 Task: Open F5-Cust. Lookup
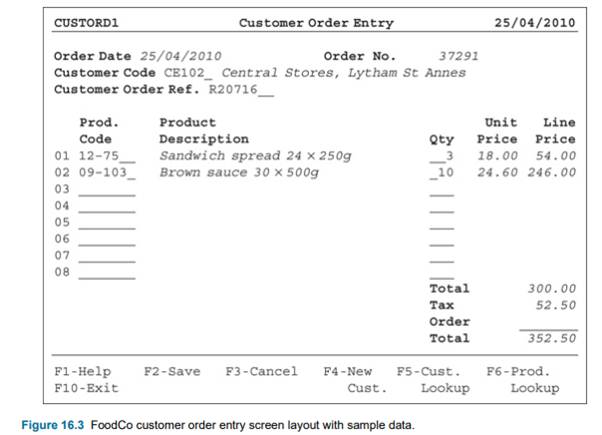429,379
